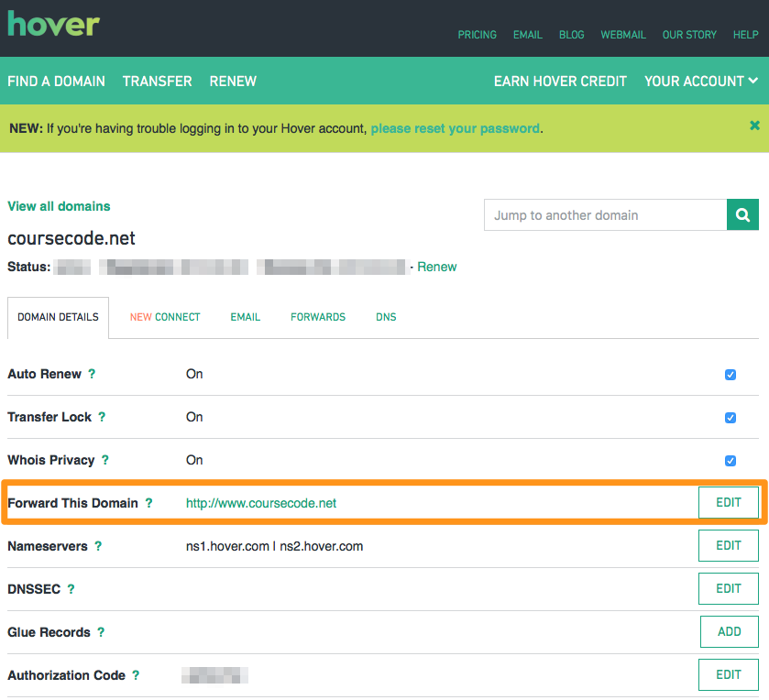The width and height of the screenshot is (769, 700).
Task: Click the coursecode.net domain heading
Action: tap(71, 238)
